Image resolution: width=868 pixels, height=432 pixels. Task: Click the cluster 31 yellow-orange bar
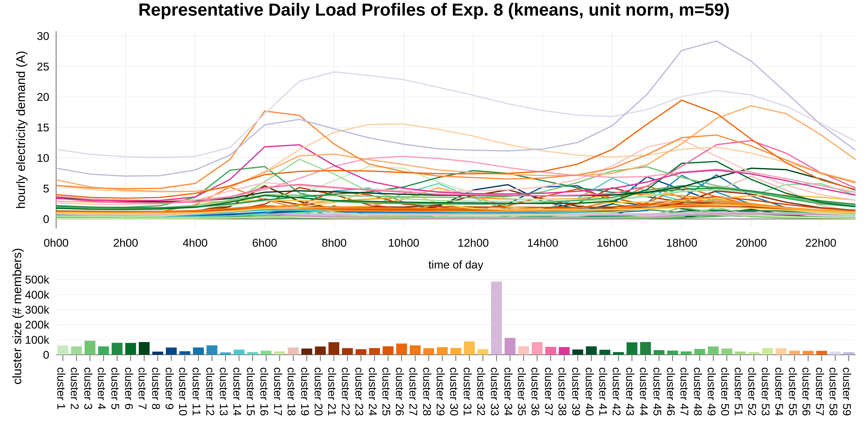pyautogui.click(x=469, y=348)
